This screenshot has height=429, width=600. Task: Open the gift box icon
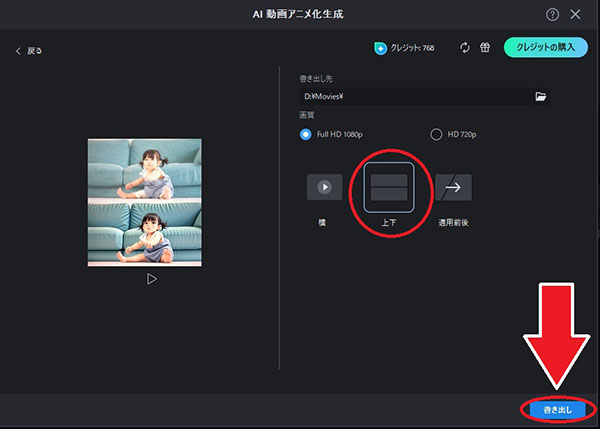click(x=485, y=47)
